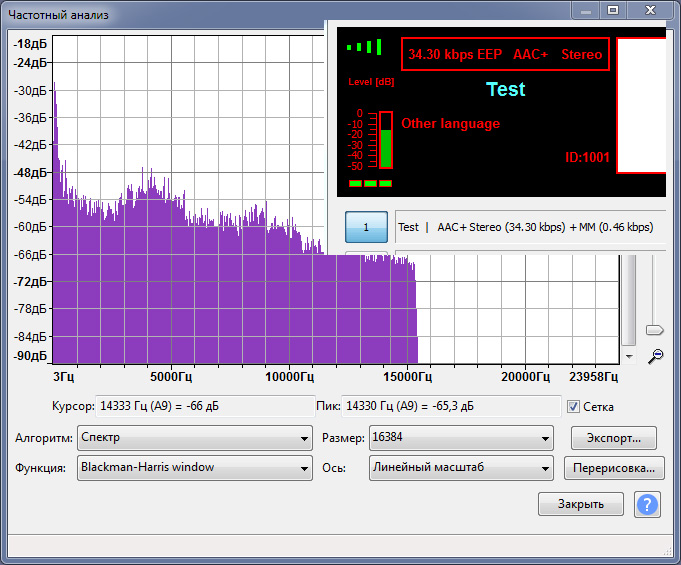Click the purple spectrum plot near 5000Гц
This screenshot has height=565, width=681.
171,278
